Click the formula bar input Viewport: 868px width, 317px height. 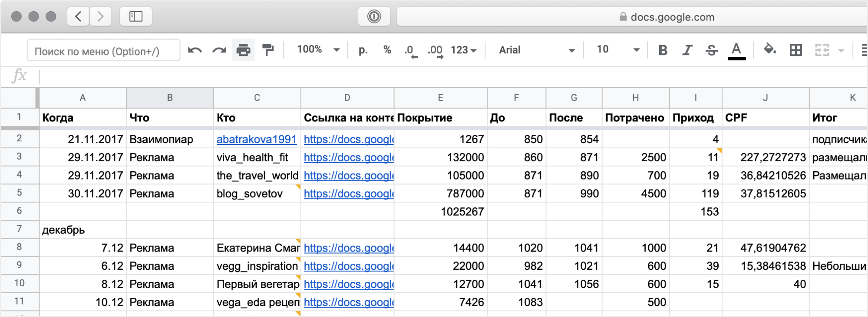tap(453, 77)
